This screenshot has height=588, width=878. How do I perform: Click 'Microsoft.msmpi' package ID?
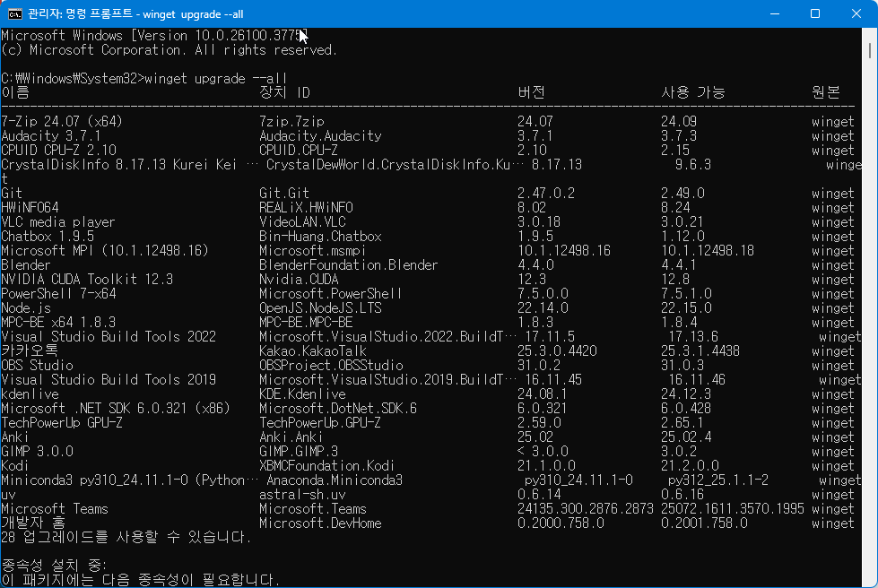coord(312,251)
